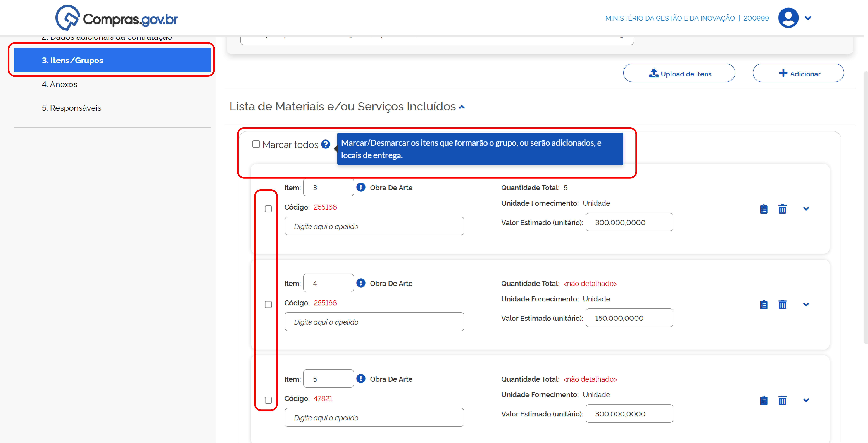Image resolution: width=868 pixels, height=443 pixels.
Task: Select the checkbox for Item 3
Action: click(268, 209)
